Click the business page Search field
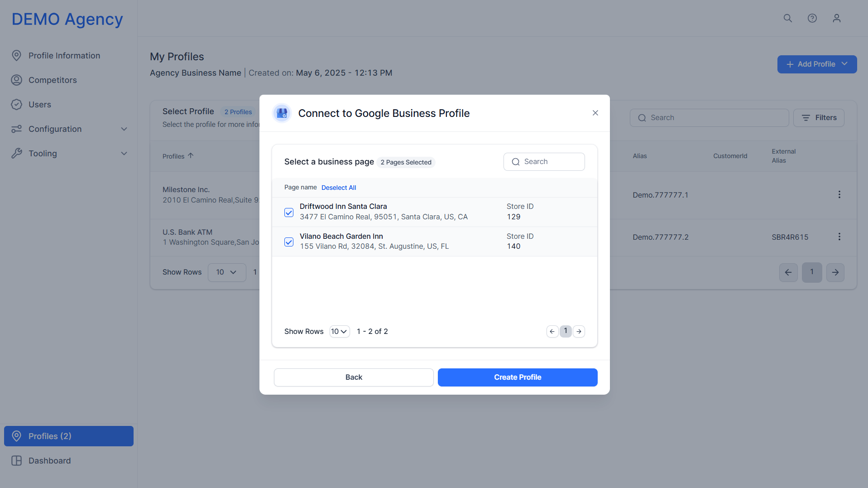This screenshot has height=488, width=868. pos(544,162)
